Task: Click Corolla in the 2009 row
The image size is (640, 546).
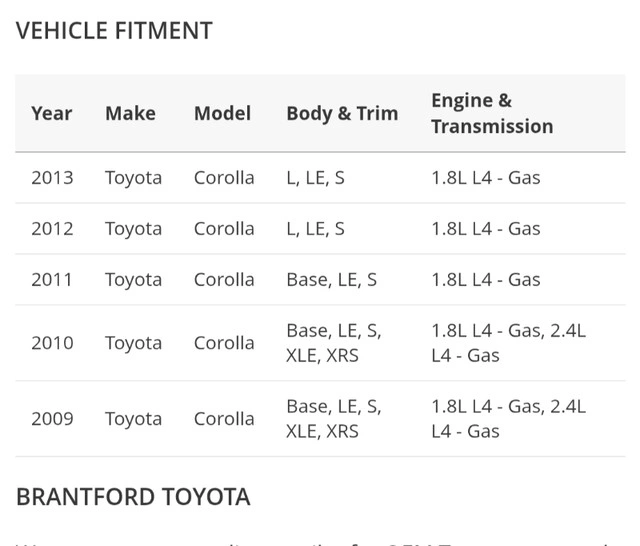Action: click(224, 419)
